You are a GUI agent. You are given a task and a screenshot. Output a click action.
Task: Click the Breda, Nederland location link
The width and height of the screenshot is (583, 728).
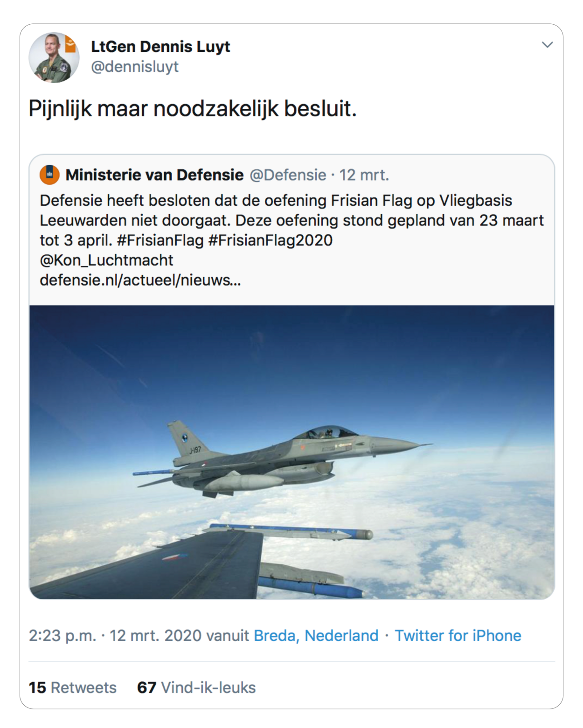316,636
